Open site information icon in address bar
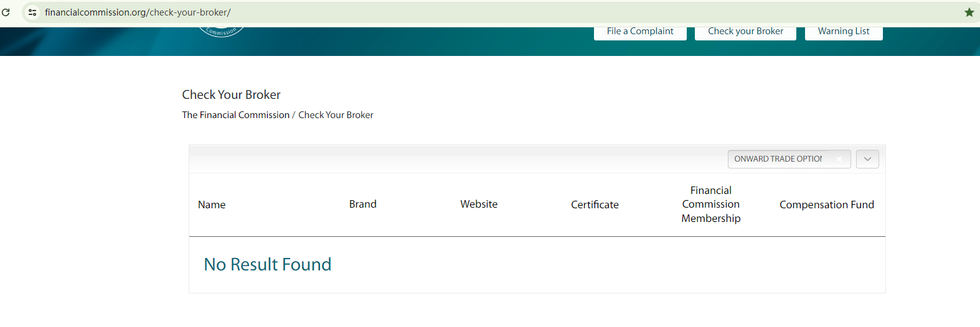The width and height of the screenshot is (980, 327). coord(32,12)
